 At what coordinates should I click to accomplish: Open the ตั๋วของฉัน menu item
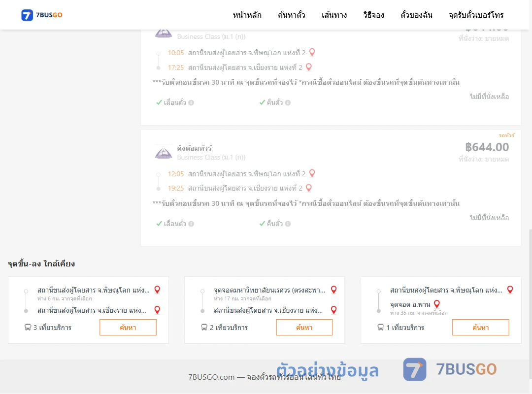[x=416, y=15]
